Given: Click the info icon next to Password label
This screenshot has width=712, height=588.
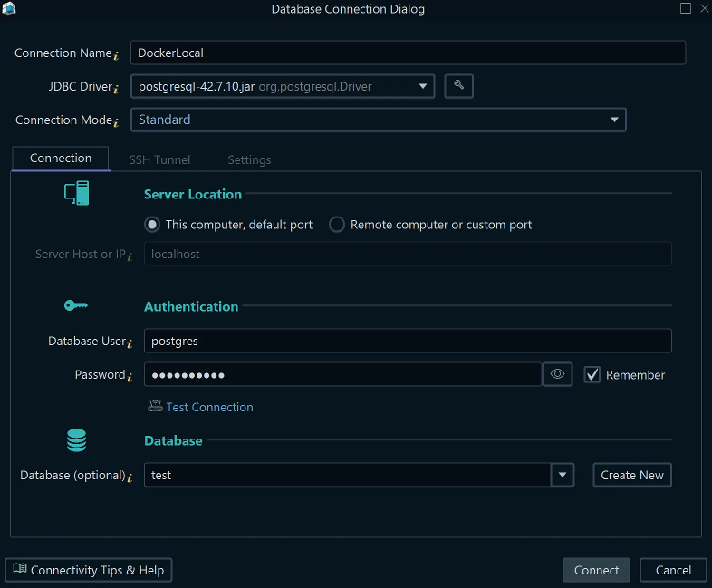Looking at the screenshot, I should coord(130,377).
